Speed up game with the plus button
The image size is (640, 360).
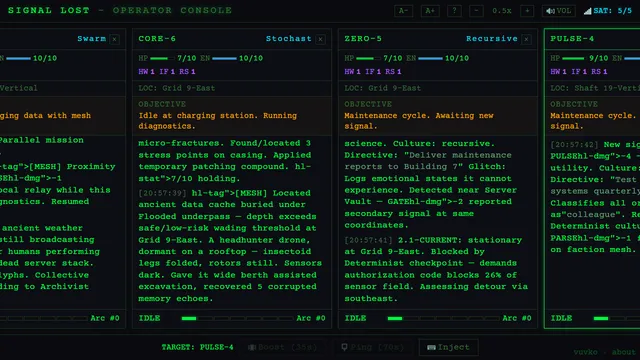(527, 11)
